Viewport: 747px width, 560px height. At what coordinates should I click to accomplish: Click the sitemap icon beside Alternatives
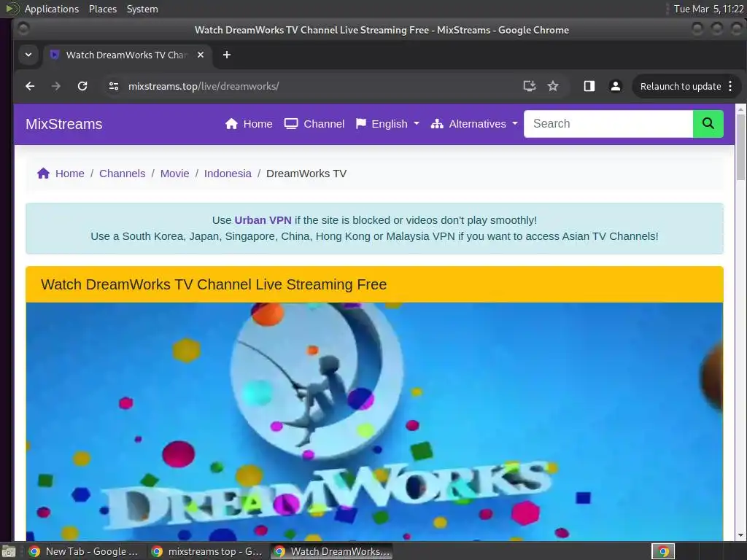pyautogui.click(x=437, y=124)
